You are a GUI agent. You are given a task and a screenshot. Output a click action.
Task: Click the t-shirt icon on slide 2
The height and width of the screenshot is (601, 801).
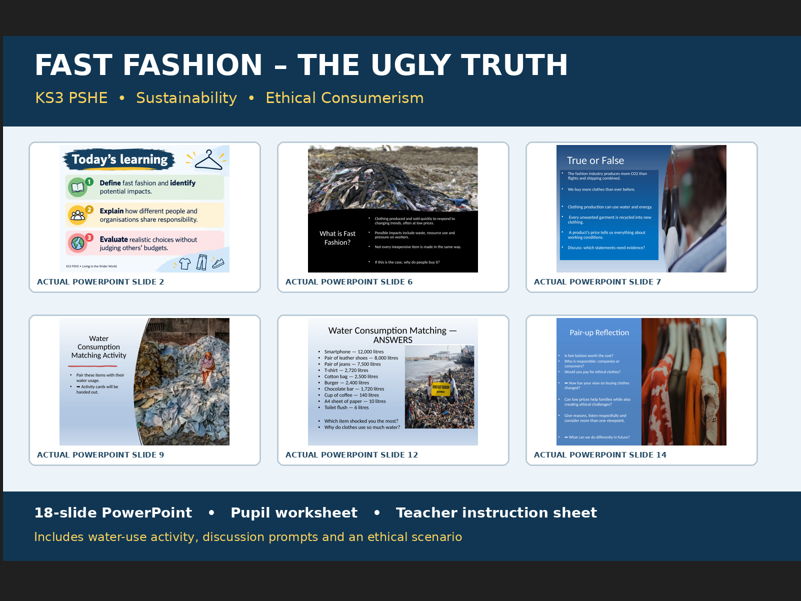(x=184, y=263)
